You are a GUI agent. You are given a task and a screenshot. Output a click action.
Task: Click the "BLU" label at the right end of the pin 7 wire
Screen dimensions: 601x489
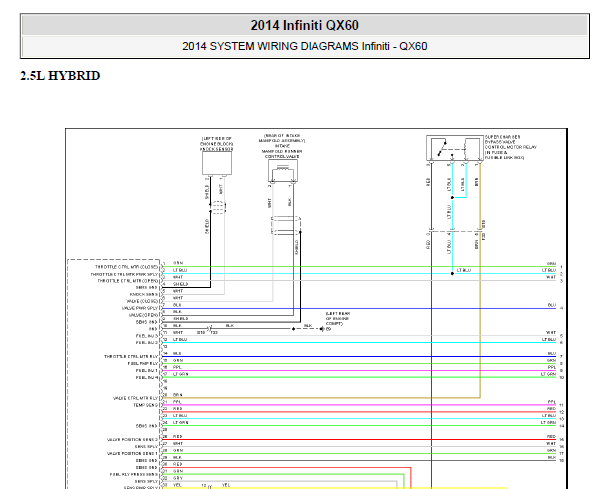click(x=552, y=305)
